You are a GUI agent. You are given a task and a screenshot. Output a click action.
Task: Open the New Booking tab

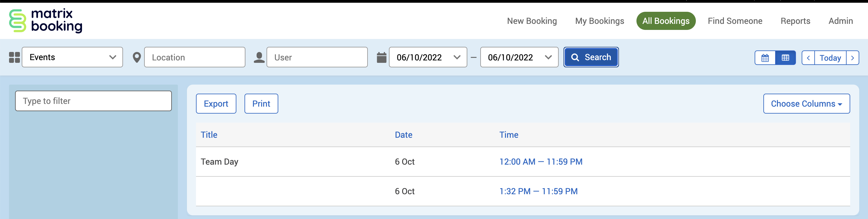point(532,21)
